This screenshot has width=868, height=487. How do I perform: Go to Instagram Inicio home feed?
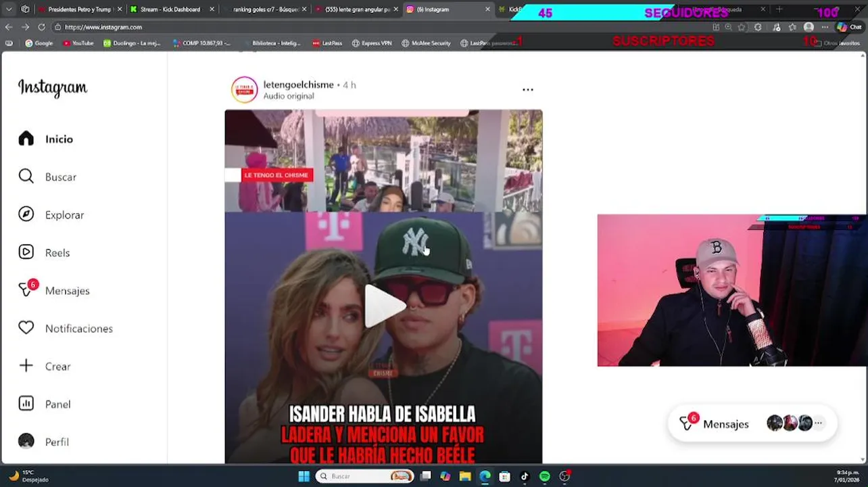[x=46, y=139]
